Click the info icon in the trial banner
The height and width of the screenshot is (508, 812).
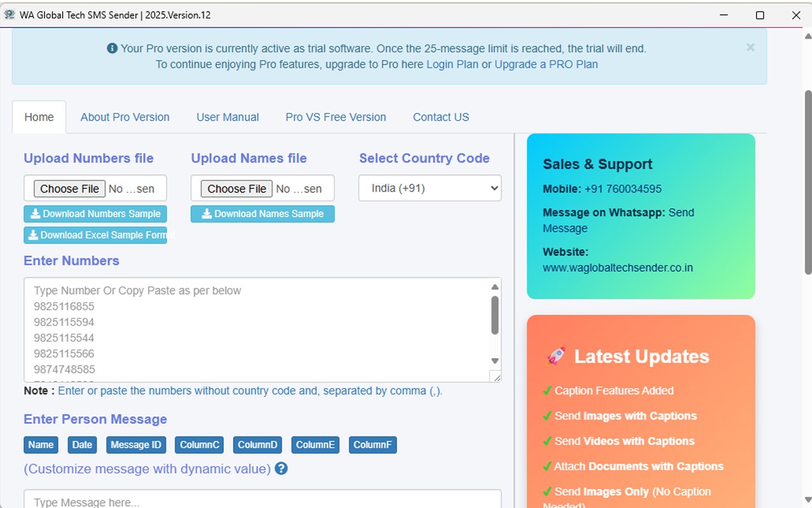click(x=112, y=48)
